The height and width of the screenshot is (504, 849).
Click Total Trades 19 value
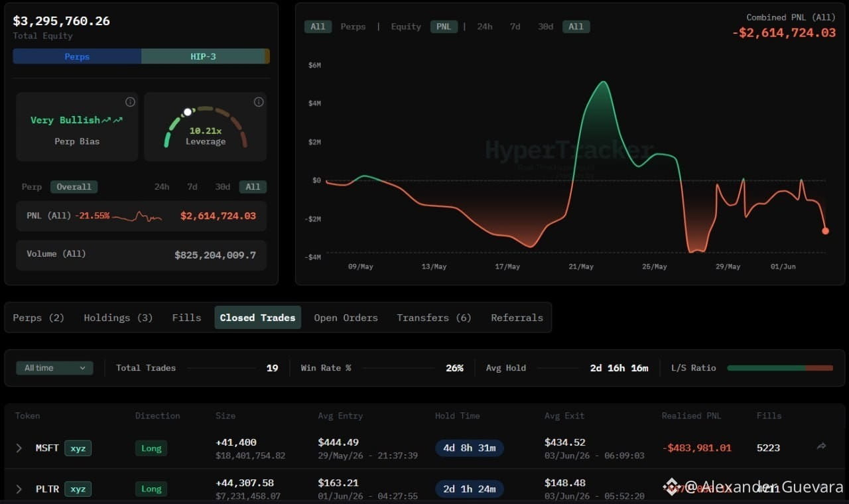pos(272,368)
